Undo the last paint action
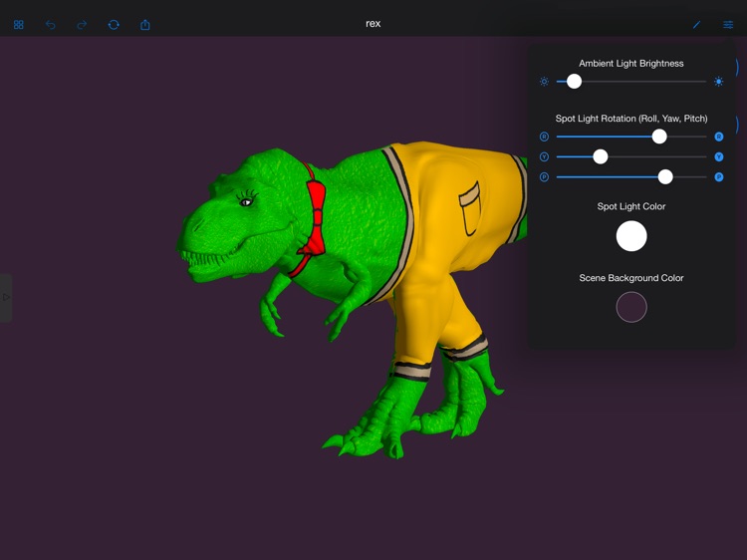The width and height of the screenshot is (747, 560). pos(50,25)
